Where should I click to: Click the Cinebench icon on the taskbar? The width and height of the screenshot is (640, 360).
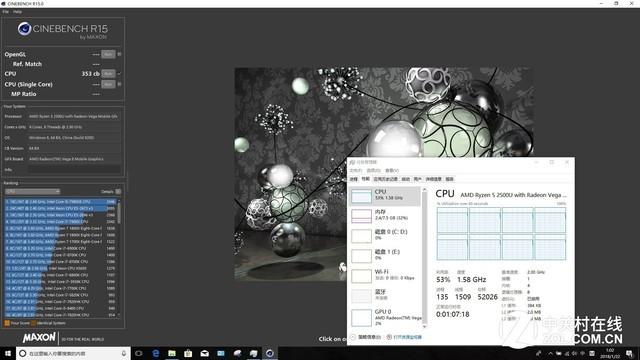270,353
